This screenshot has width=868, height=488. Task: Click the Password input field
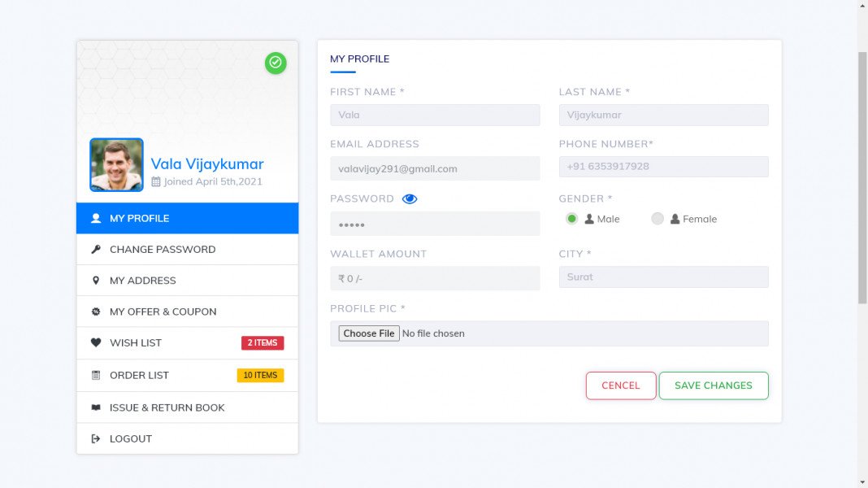click(435, 224)
